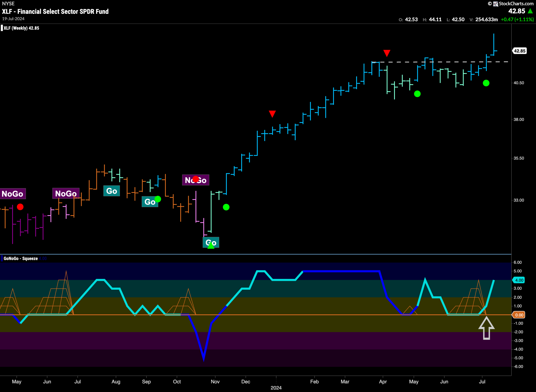The height and width of the screenshot is (392, 536).
Task: Click the leftmost NoGo label
Action: (13, 194)
